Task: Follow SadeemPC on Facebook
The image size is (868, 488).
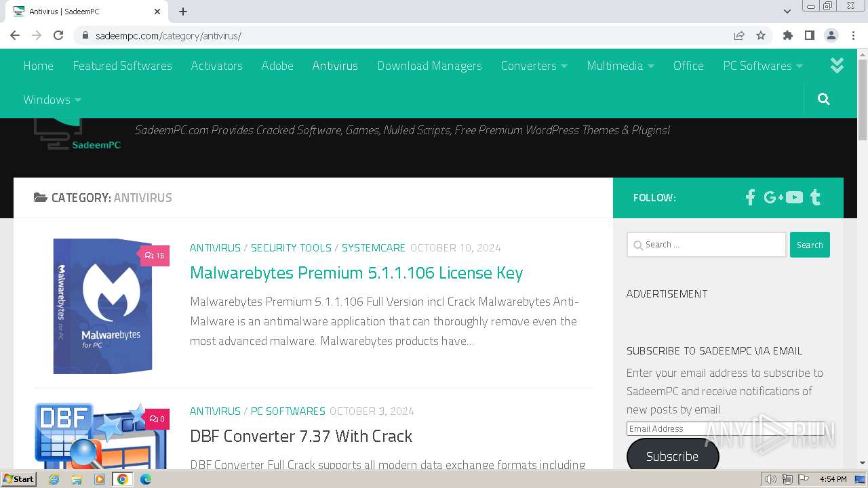Action: click(x=750, y=197)
